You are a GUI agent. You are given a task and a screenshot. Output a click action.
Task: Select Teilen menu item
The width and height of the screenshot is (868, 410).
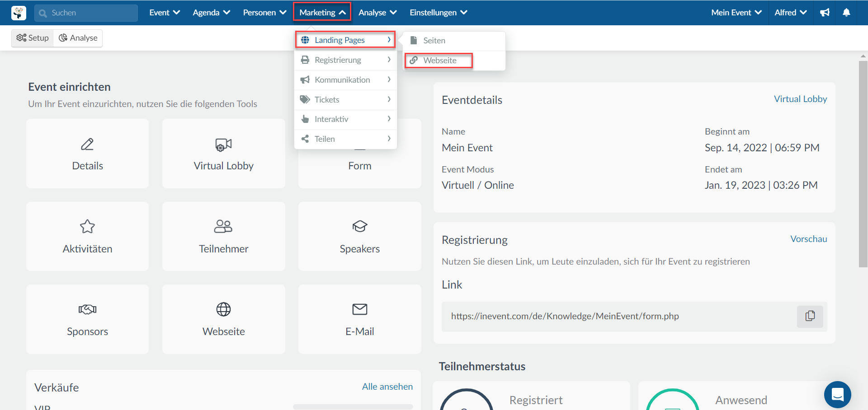click(345, 139)
